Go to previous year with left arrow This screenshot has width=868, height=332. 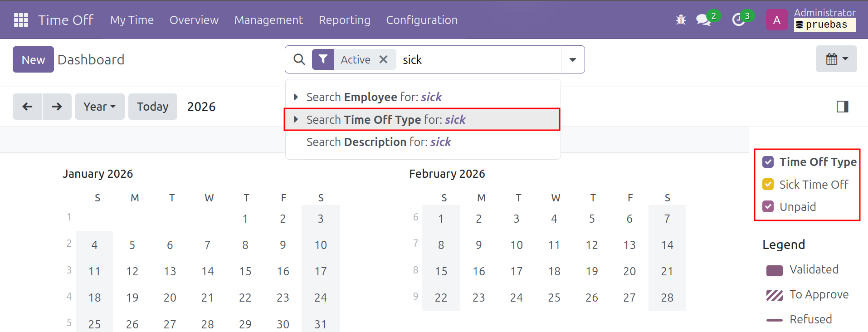pyautogui.click(x=27, y=107)
